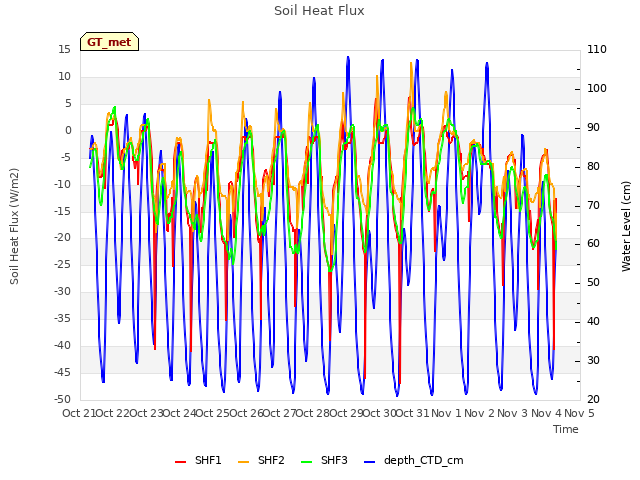Image resolution: width=640 pixels, height=480 pixels.
Task: Click the orange SHF2 legend swatch
Action: [243, 462]
